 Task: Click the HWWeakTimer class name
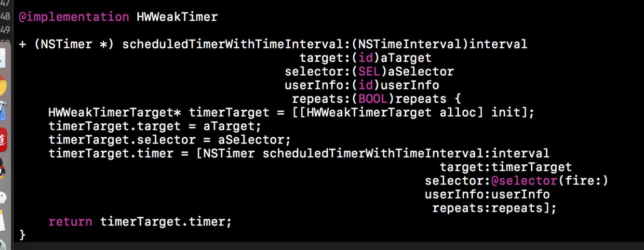coord(177,17)
